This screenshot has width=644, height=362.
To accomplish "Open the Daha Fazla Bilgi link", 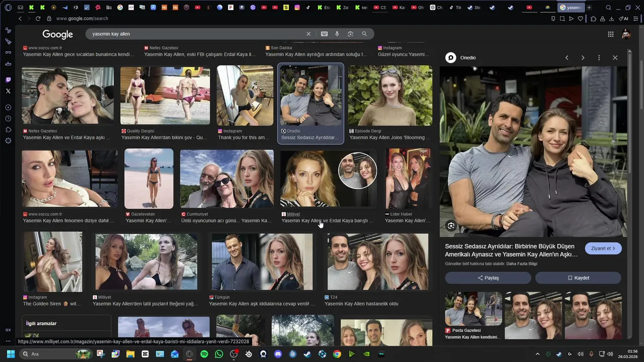I will coord(522,264).
